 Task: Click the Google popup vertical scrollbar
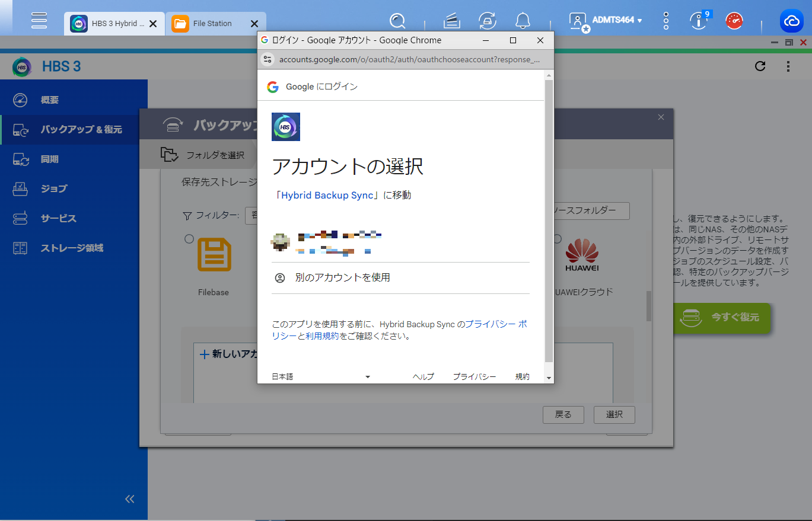tap(549, 220)
